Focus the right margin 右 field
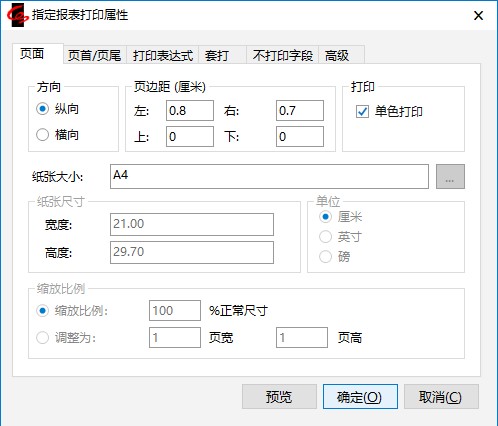The height and width of the screenshot is (426, 498). [300, 111]
